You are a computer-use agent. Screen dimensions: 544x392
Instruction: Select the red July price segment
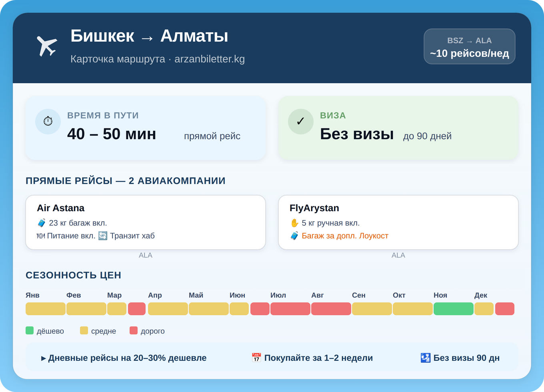coord(290,308)
